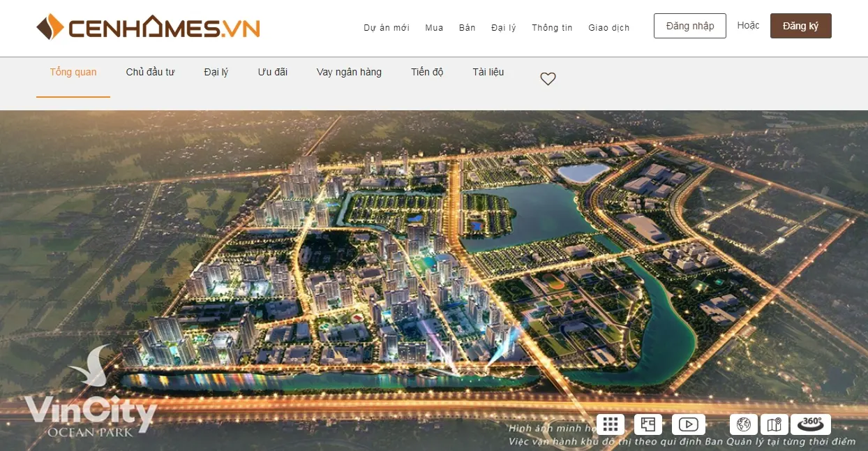868x451 pixels.
Task: Switch to the Chủ đầu tư tab
Action: pyautogui.click(x=151, y=72)
